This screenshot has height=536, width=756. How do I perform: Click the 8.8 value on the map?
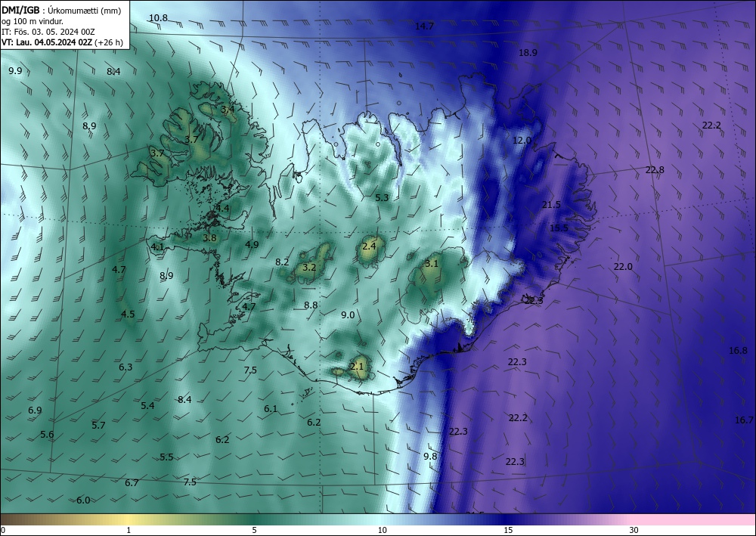(311, 305)
